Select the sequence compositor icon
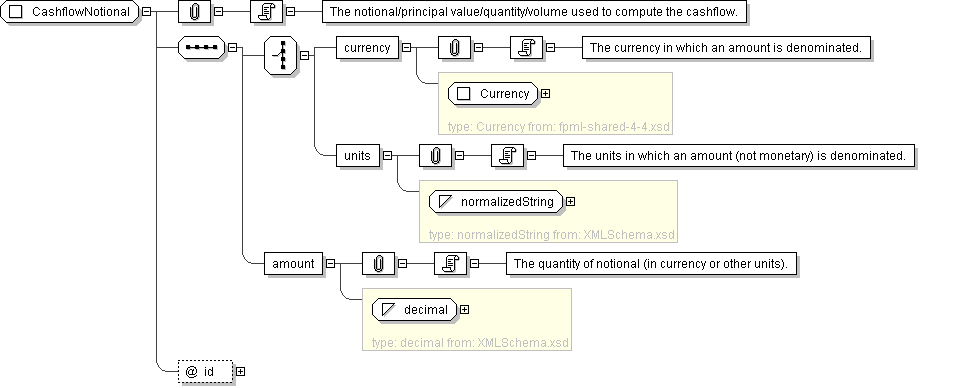Image resolution: width=956 pixels, height=388 pixels. (202, 48)
